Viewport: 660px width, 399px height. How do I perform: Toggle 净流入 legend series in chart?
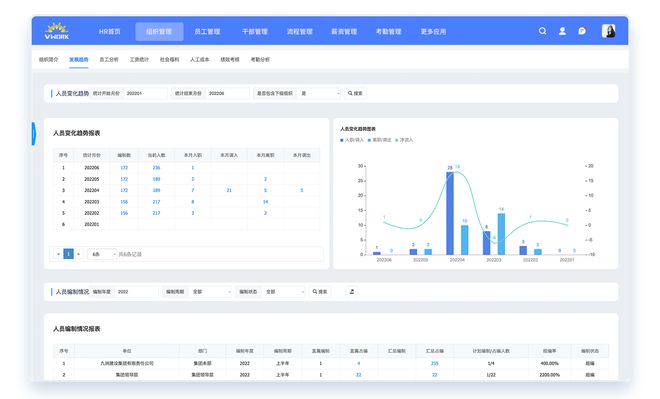tap(404, 140)
